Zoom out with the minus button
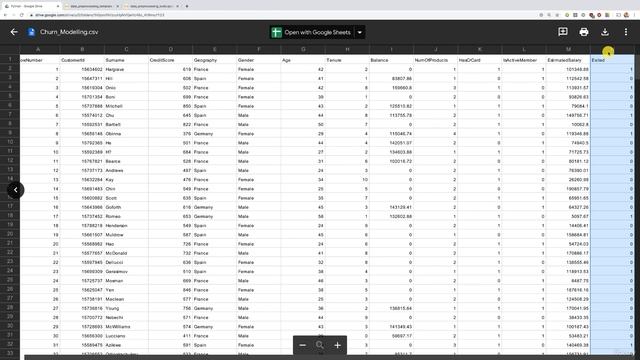The image size is (640, 360). click(x=302, y=345)
